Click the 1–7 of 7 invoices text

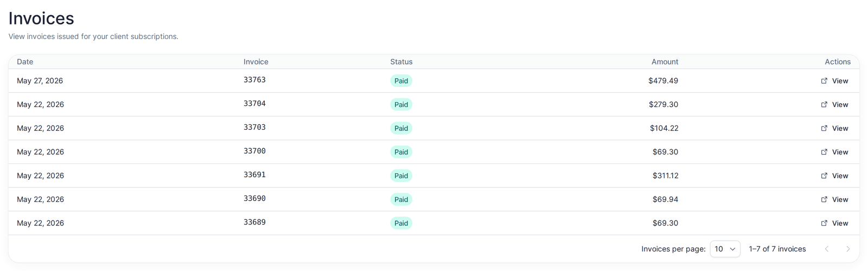(x=777, y=249)
